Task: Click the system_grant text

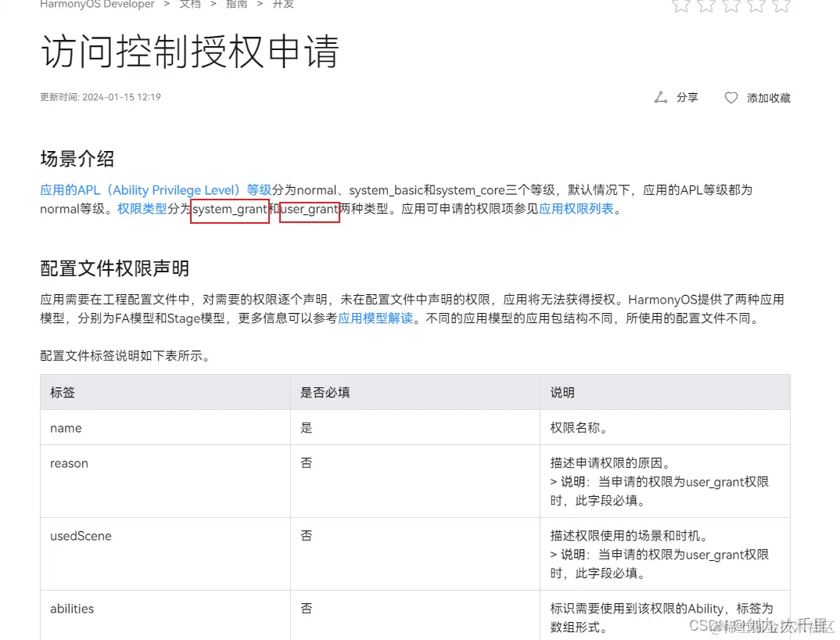Action: tap(230, 209)
